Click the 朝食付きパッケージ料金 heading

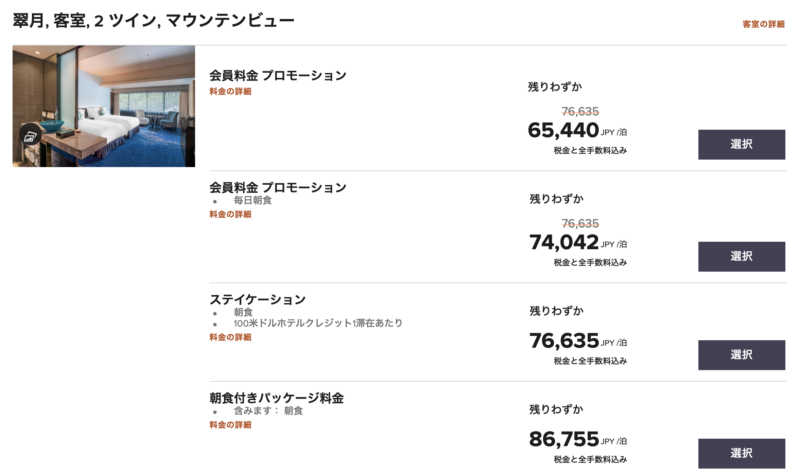(277, 398)
